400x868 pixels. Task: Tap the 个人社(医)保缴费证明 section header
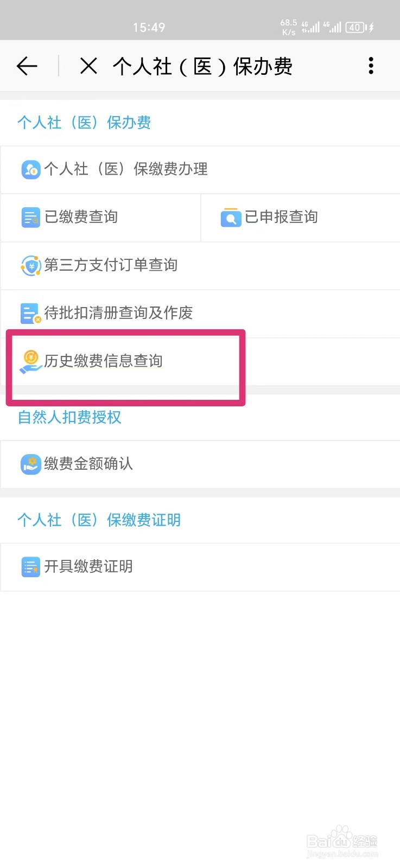[x=99, y=520]
